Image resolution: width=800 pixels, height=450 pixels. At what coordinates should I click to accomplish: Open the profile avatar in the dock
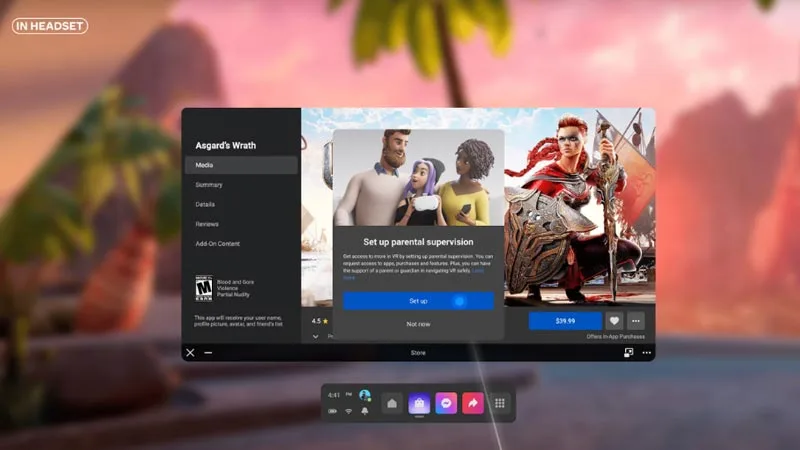(x=365, y=395)
